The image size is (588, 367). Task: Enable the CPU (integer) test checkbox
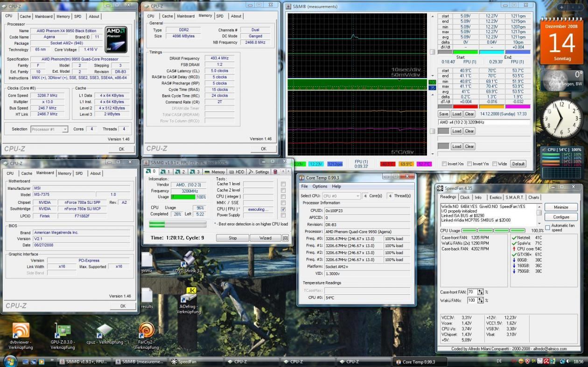283,197
